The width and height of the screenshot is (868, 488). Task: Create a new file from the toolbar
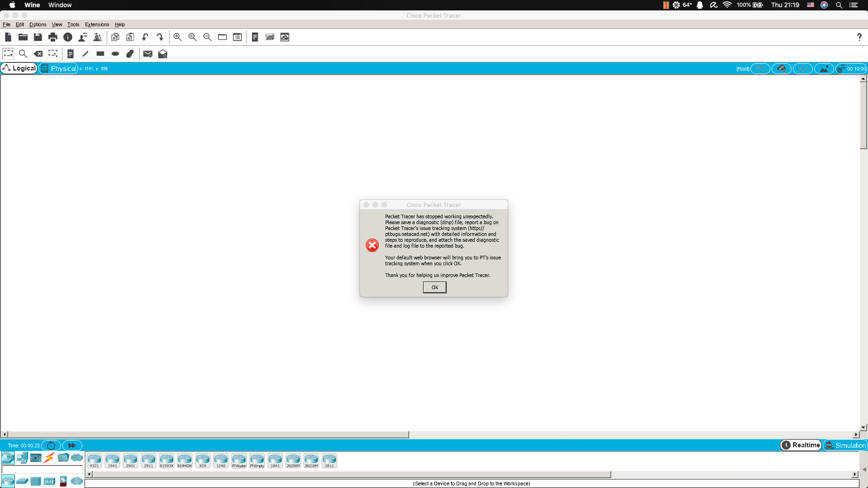click(x=8, y=37)
